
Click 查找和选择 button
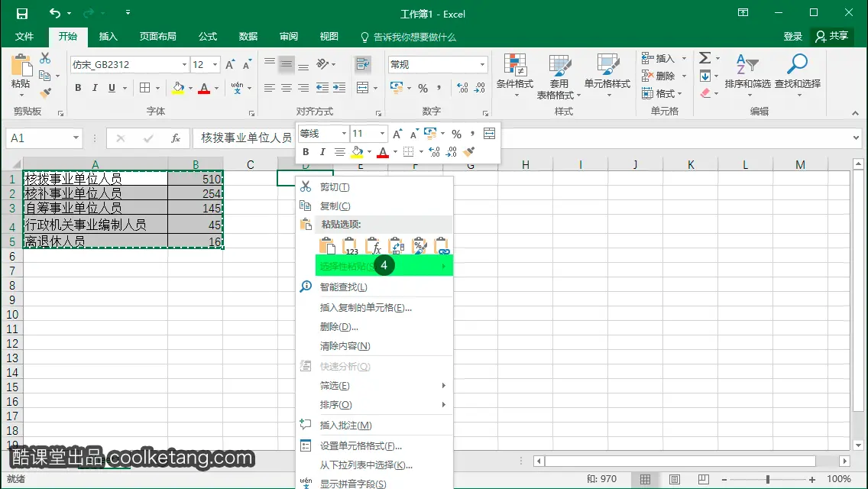coord(798,76)
